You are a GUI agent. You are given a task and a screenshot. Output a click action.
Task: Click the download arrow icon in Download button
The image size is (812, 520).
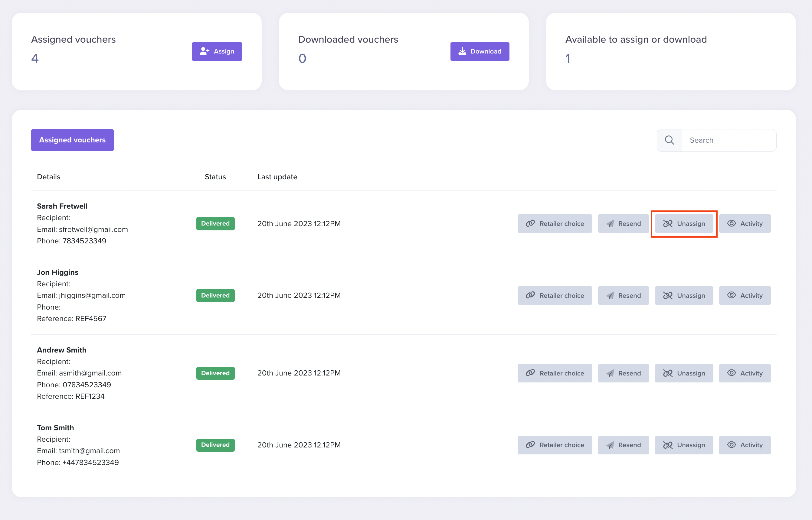coord(462,51)
